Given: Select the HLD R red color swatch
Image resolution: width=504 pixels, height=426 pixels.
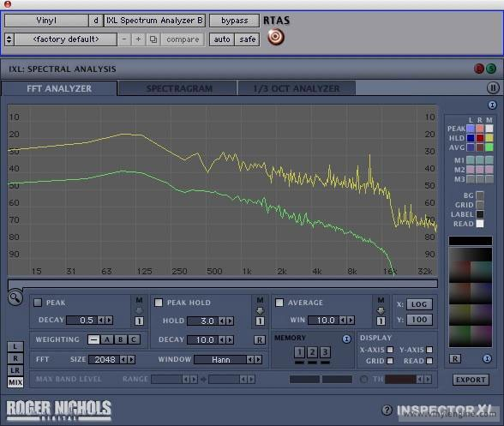Looking at the screenshot, I should pyautogui.click(x=480, y=138).
